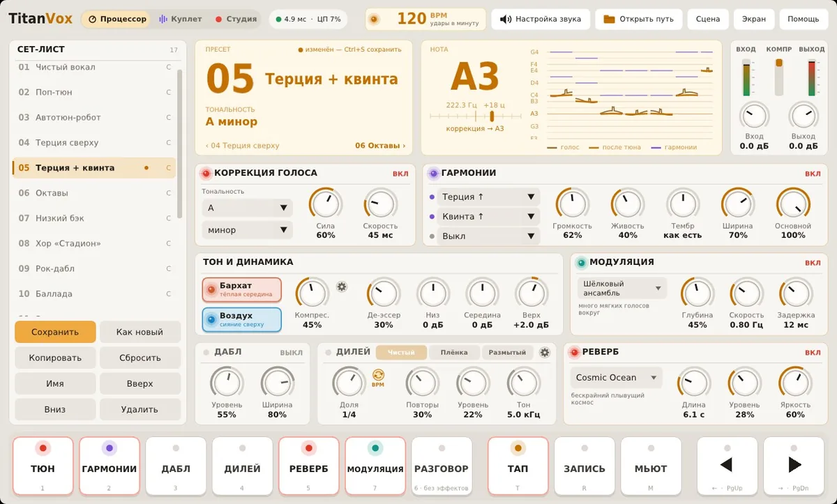Click the red LED beside Реверб title
This screenshot has height=504, width=837.
coord(574,352)
